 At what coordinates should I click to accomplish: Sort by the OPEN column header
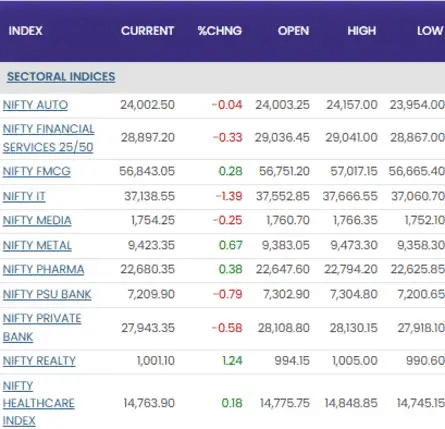(294, 31)
